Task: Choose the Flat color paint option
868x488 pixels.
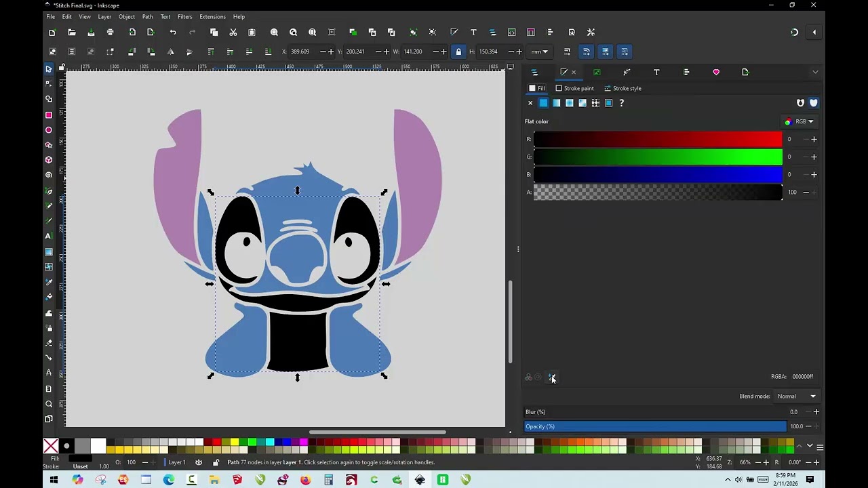Action: pos(543,103)
